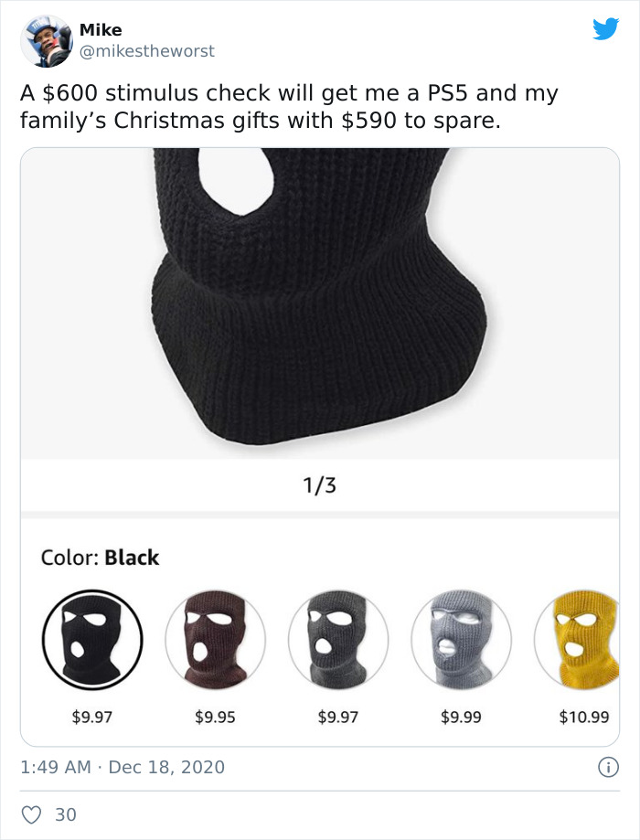The image size is (640, 840).
Task: Click the Twitter bird logo
Action: [x=605, y=29]
